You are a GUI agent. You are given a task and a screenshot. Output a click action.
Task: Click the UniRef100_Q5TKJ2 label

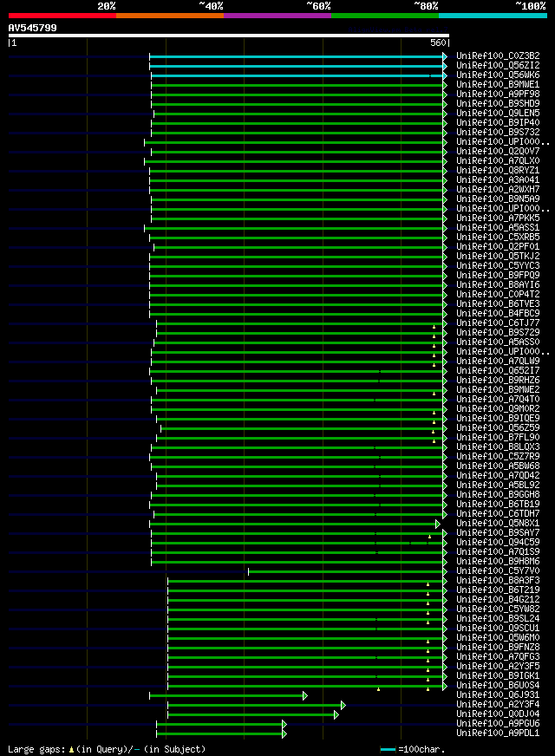(498, 257)
